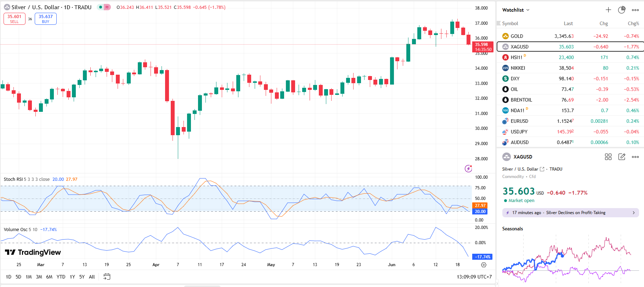Select the 6M time range
This screenshot has width=644, height=287.
tap(49, 277)
